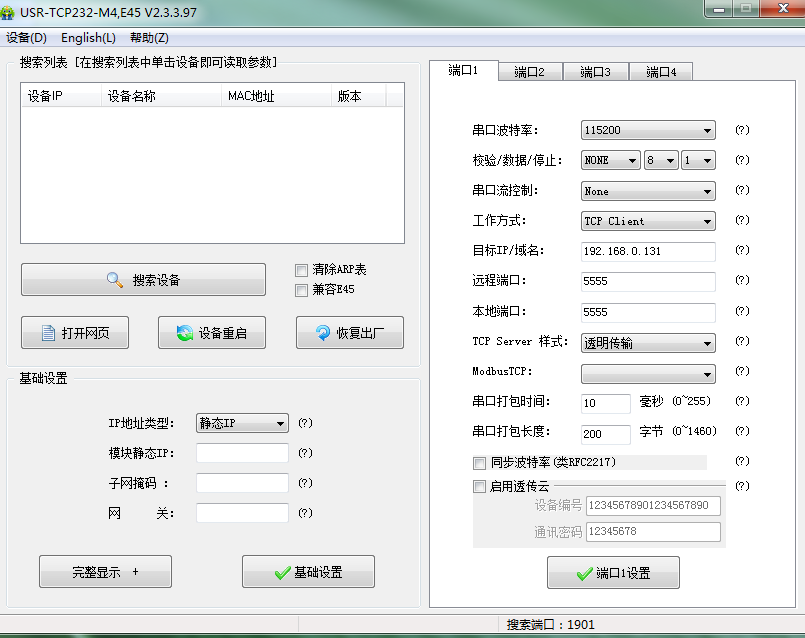Switch language via English(L) menu
Image resolution: width=805 pixels, height=638 pixels.
[88, 38]
